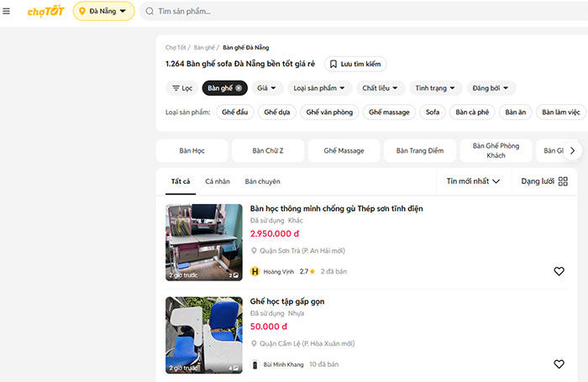Open Bàn học thông minh chống gù title

(x=336, y=208)
